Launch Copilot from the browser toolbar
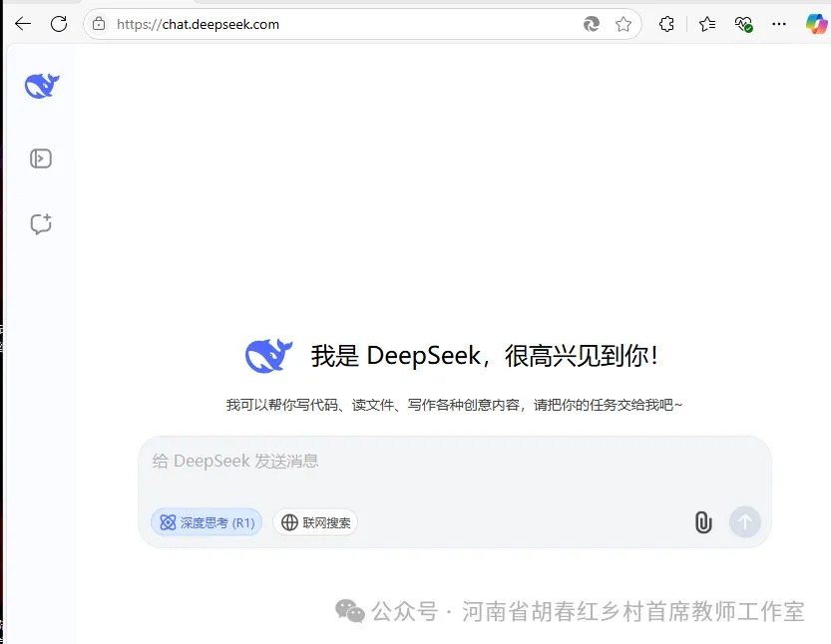This screenshot has width=831, height=644. tap(815, 24)
